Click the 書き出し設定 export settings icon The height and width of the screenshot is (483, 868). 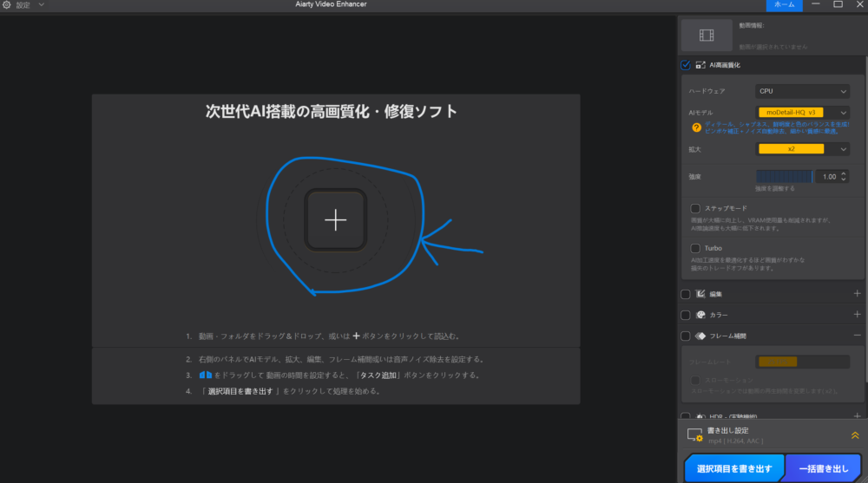[694, 435]
